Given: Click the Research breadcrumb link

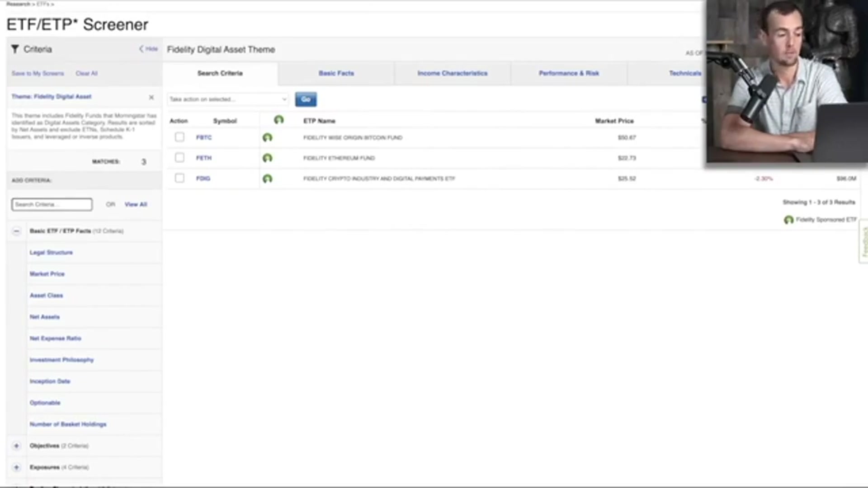Looking at the screenshot, I should 18,4.
